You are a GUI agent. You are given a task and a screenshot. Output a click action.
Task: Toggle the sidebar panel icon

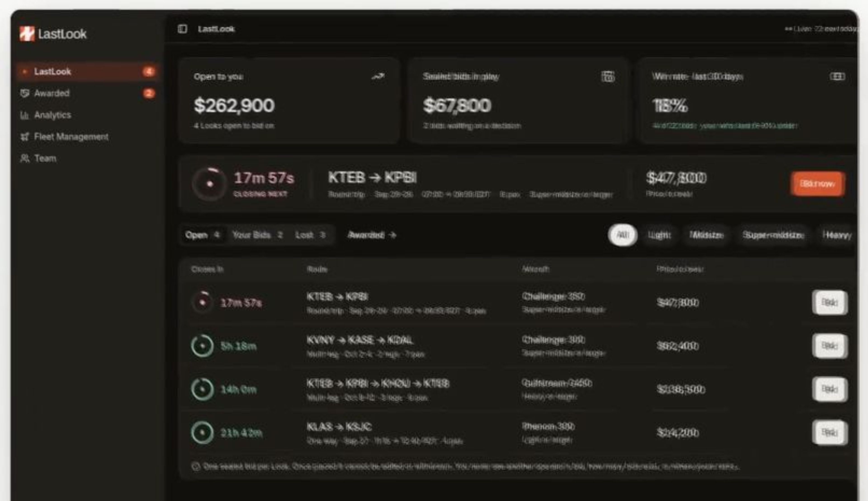(x=182, y=29)
